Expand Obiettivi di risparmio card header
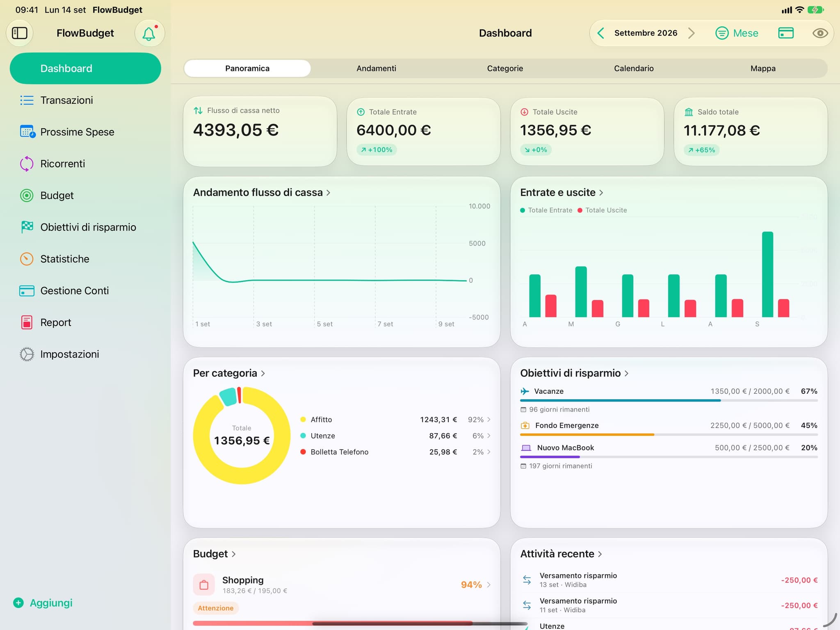 click(x=574, y=373)
